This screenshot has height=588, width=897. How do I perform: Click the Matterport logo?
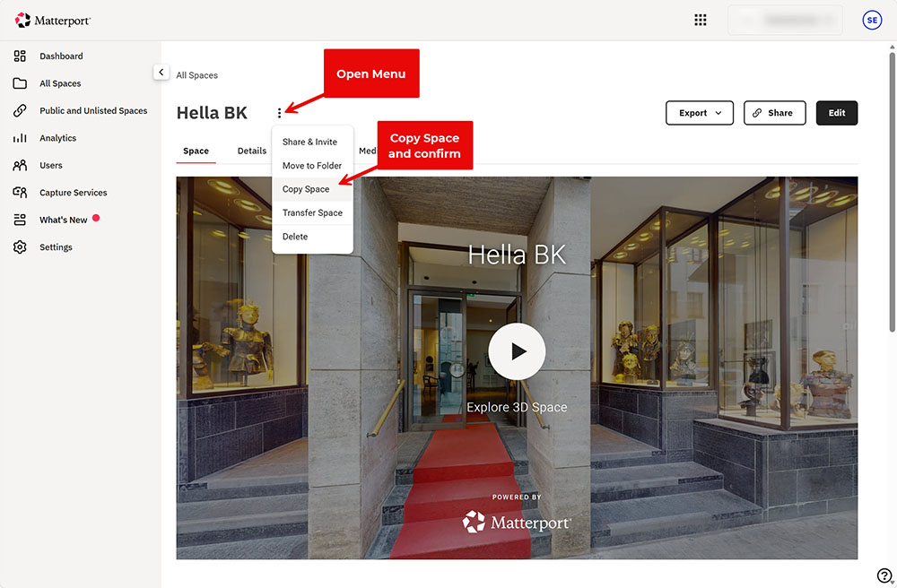click(x=52, y=21)
